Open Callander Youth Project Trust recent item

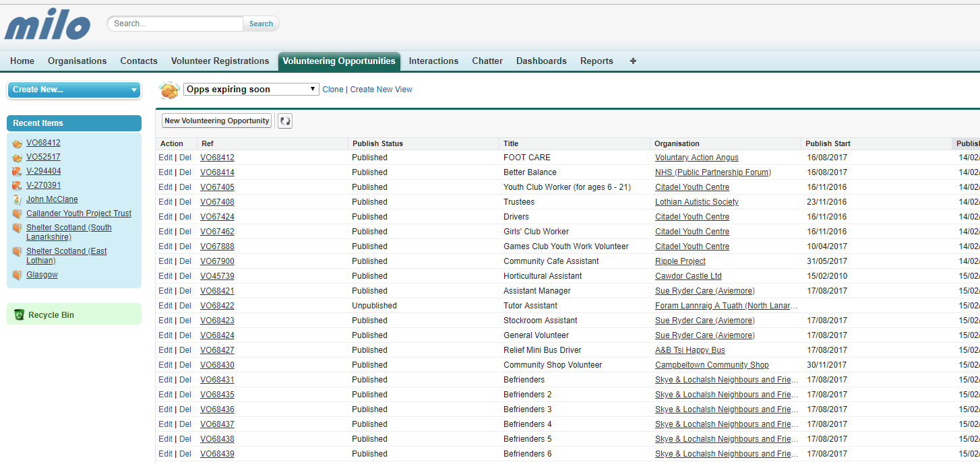pyautogui.click(x=79, y=213)
